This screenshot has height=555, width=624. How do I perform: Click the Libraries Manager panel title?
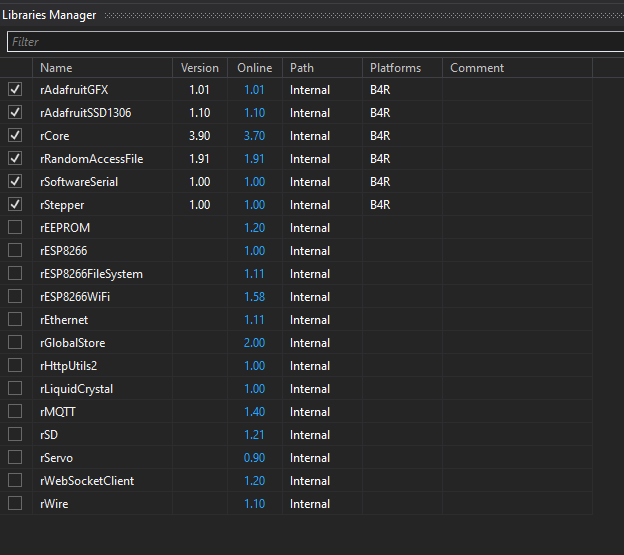click(49, 15)
